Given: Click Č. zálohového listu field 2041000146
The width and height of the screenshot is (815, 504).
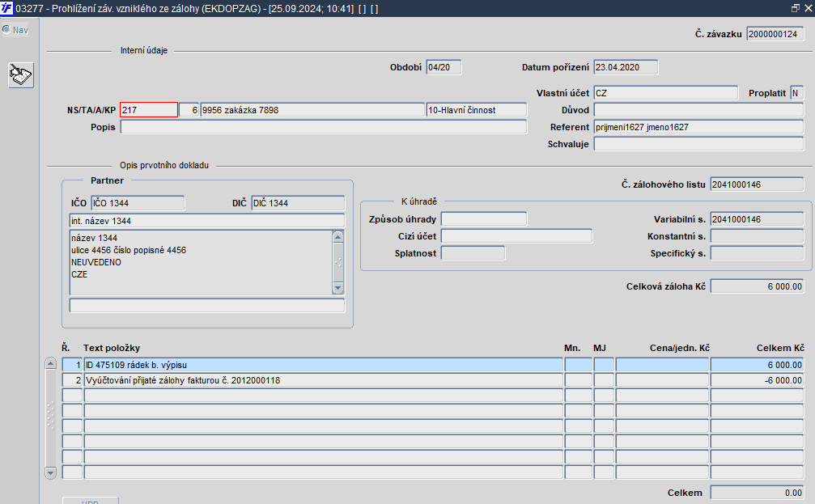Looking at the screenshot, I should pyautogui.click(x=757, y=184).
